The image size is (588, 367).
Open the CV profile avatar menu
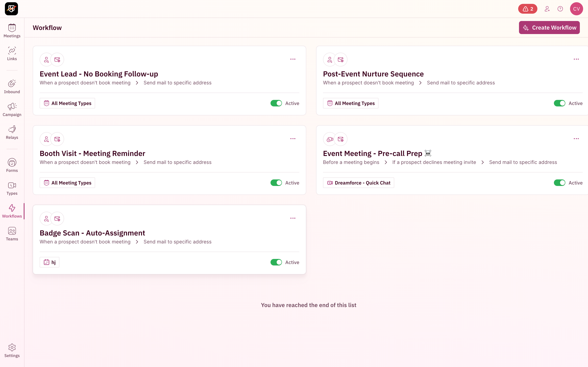[576, 9]
